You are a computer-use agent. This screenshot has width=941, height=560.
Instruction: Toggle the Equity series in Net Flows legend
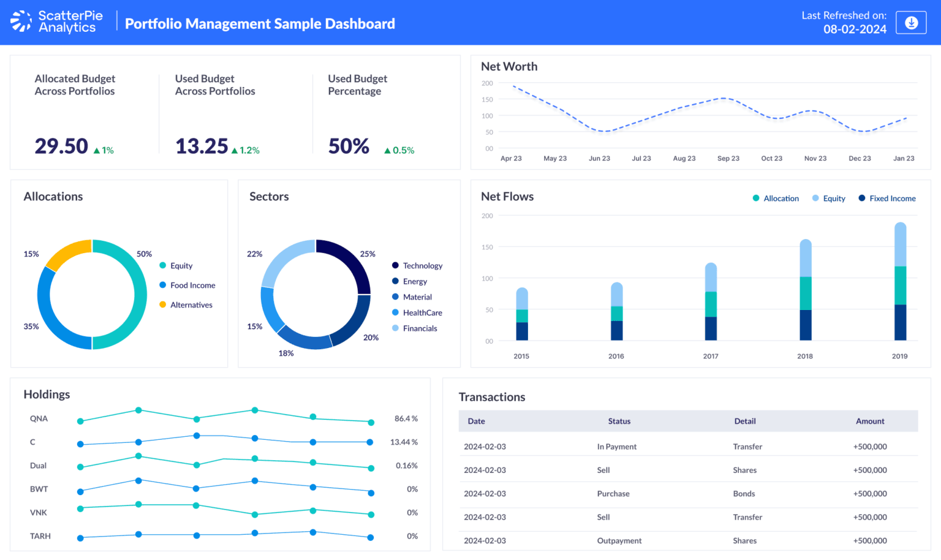tap(814, 198)
